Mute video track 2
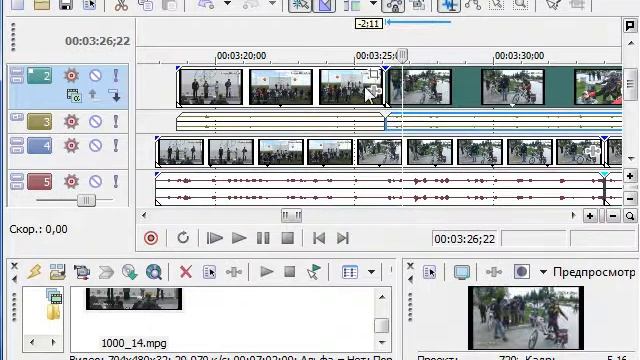 96,76
